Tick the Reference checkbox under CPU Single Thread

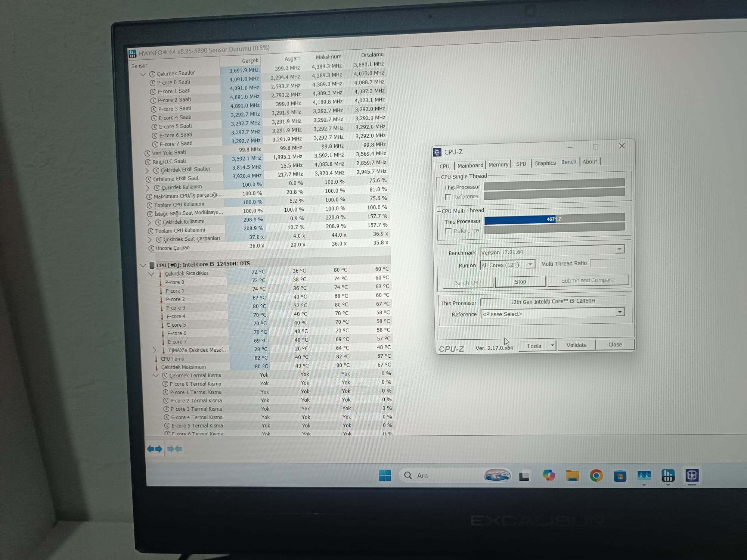tap(448, 197)
